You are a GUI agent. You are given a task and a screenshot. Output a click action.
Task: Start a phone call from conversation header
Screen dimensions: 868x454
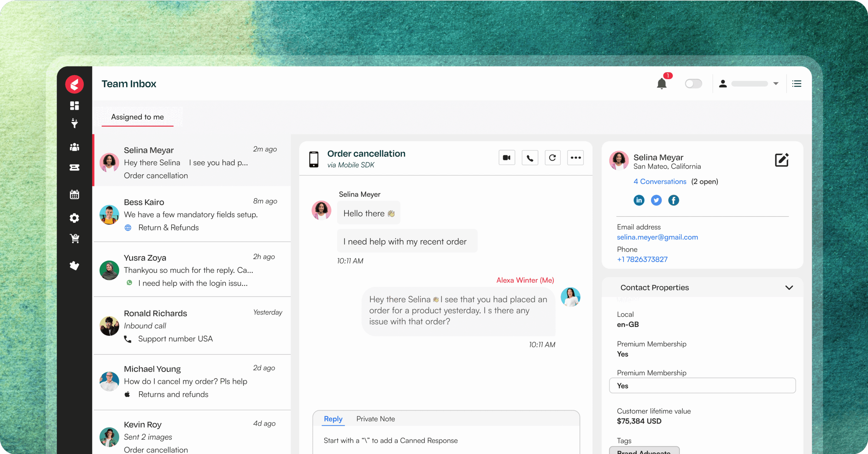click(530, 158)
